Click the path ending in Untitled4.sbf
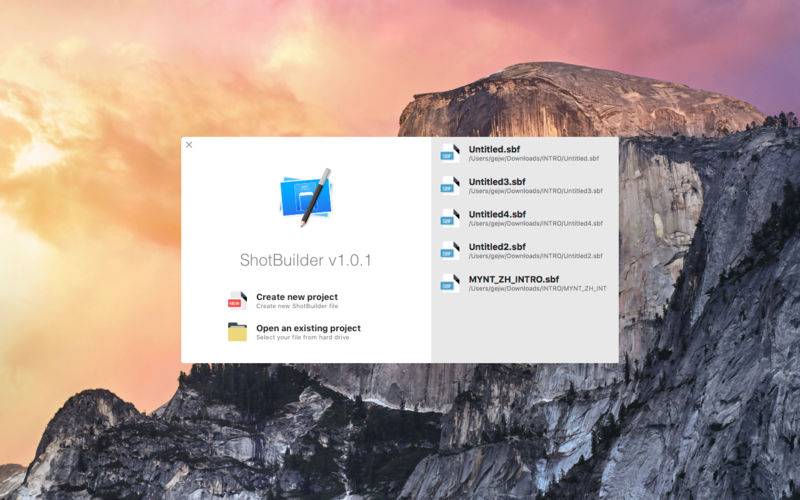This screenshot has height=500, width=800. pyautogui.click(x=536, y=223)
